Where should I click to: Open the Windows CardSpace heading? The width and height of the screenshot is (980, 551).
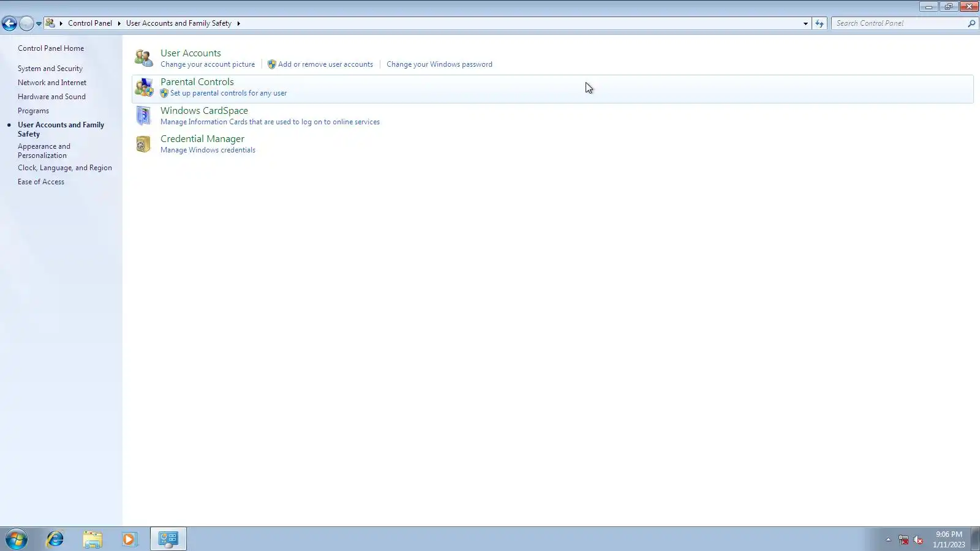[x=204, y=111]
